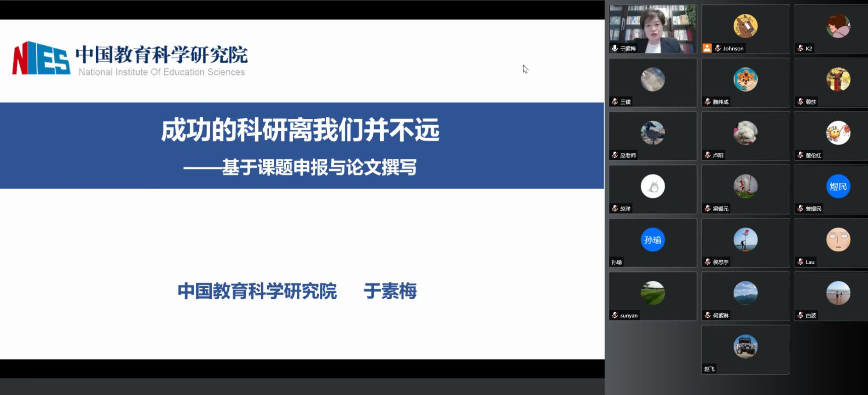Click the NIES logo on the slide
Viewport: 868px width, 395px height.
click(x=41, y=58)
